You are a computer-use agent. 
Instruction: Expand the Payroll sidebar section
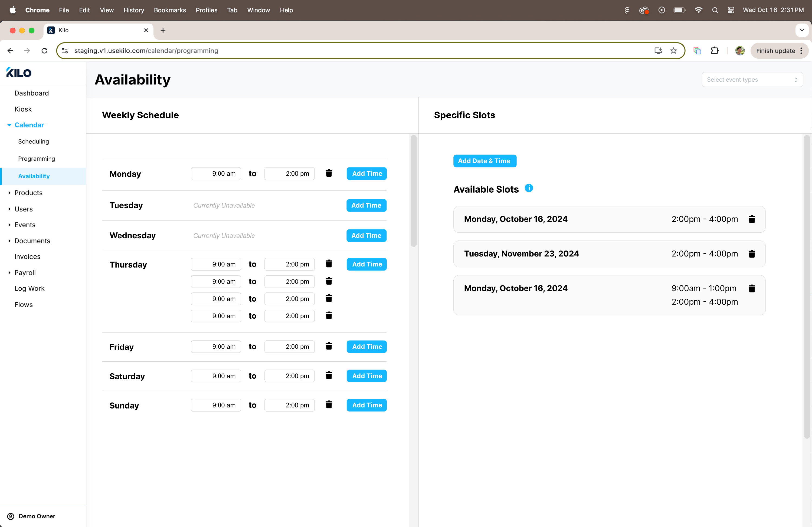tap(9, 272)
